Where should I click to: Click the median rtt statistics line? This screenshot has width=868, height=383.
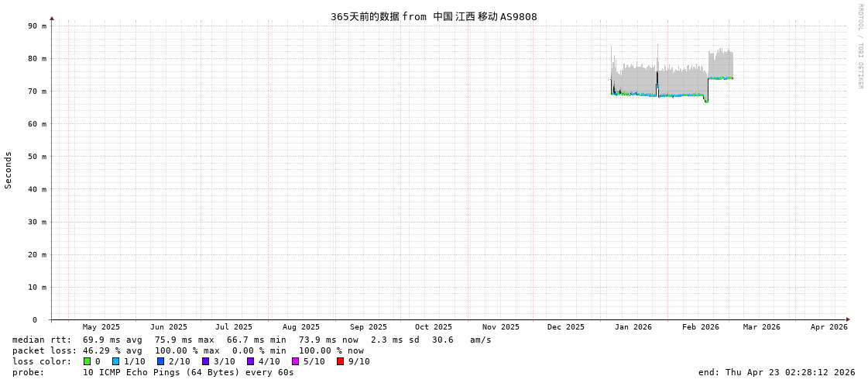click(x=252, y=340)
